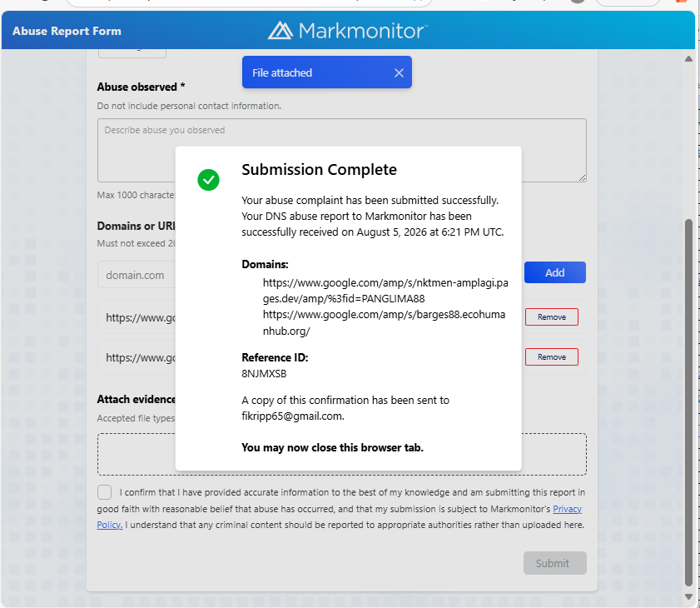The height and width of the screenshot is (608, 700).
Task: Click the Submission Complete heading
Action: click(x=319, y=170)
